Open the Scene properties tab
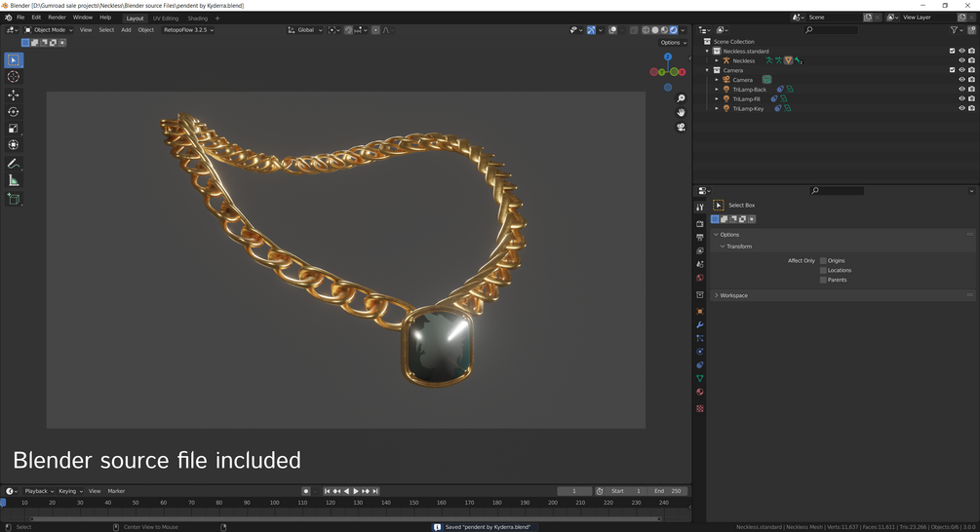Image resolution: width=980 pixels, height=532 pixels. [700, 264]
